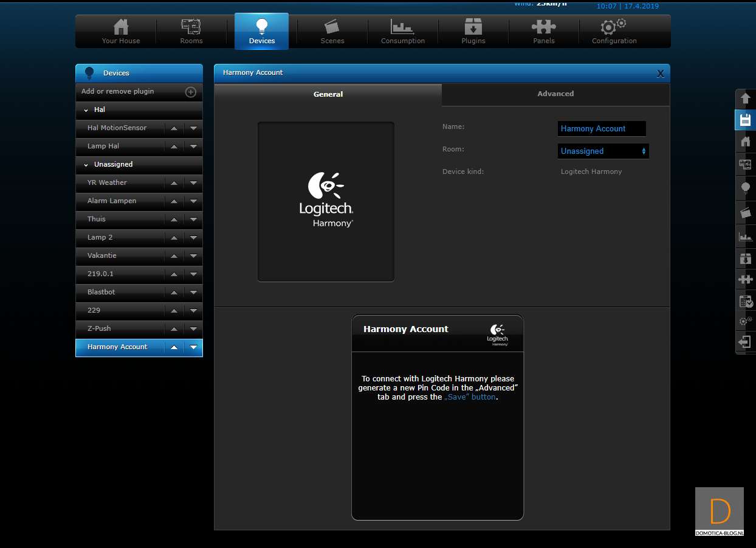Click the plus icon to add plugin
The image size is (756, 548).
click(x=190, y=92)
